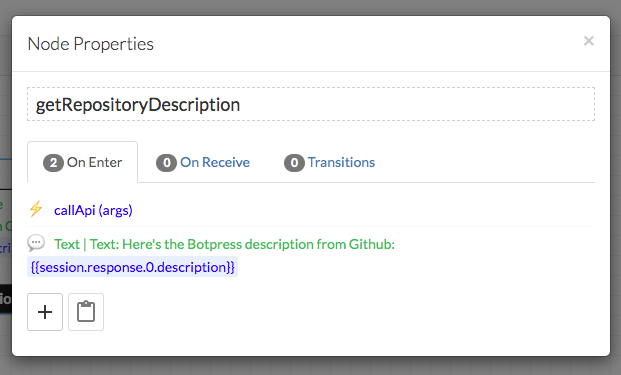
Task: Paste action using the clipboard icon
Action: point(86,312)
